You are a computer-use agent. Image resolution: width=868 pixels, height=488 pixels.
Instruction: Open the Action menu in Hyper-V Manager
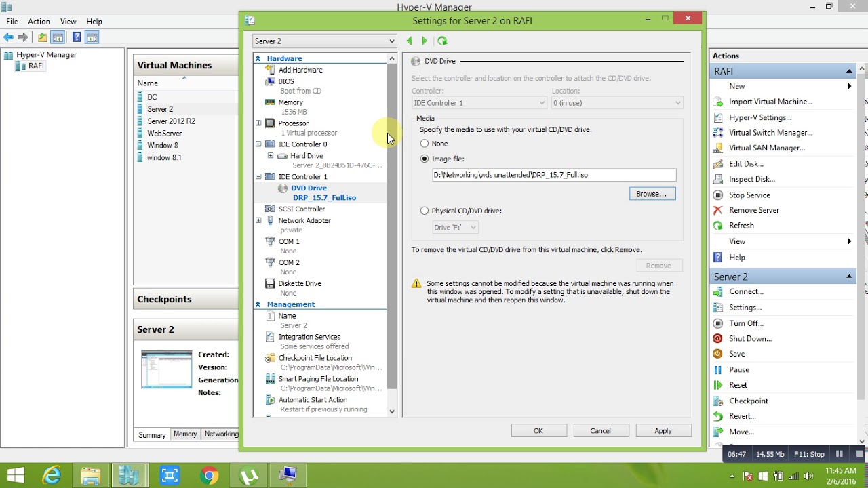pos(39,22)
